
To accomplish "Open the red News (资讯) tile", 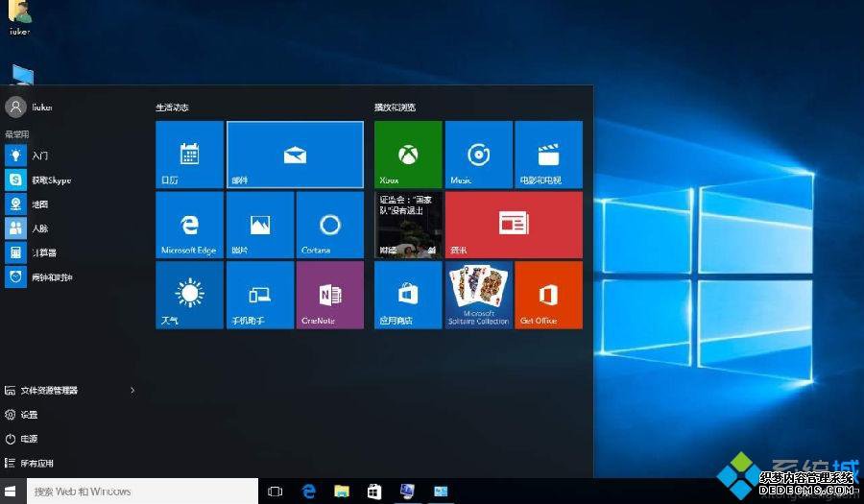I will [514, 225].
